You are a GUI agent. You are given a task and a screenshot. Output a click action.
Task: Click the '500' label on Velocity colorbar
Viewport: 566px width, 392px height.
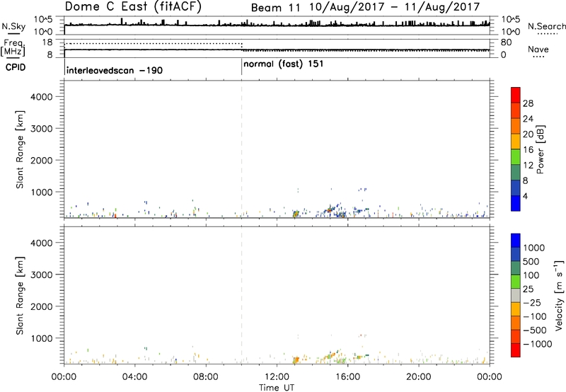[x=531, y=261]
